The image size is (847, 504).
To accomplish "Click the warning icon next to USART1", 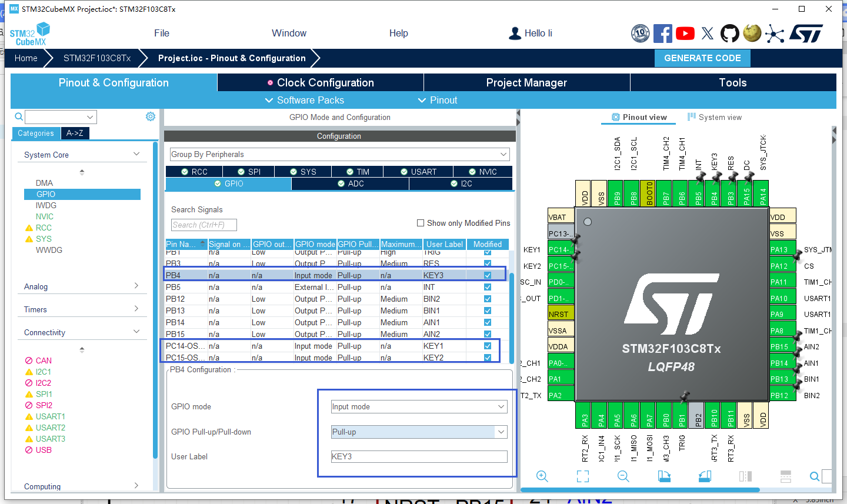I will (29, 416).
